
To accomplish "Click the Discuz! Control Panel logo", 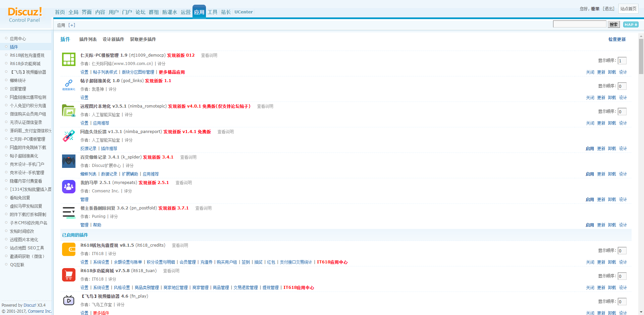I will [x=25, y=15].
